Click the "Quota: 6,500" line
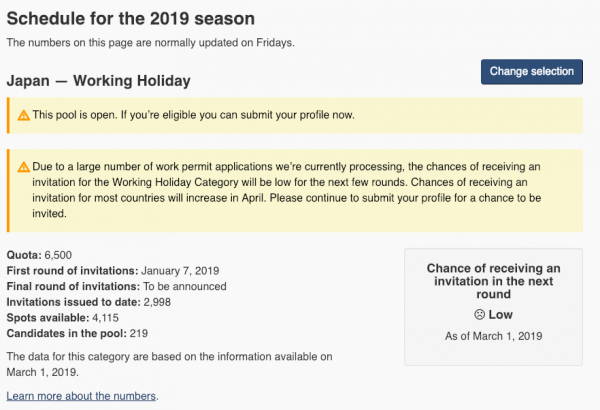The height and width of the screenshot is (410, 600). pyautogui.click(x=39, y=256)
